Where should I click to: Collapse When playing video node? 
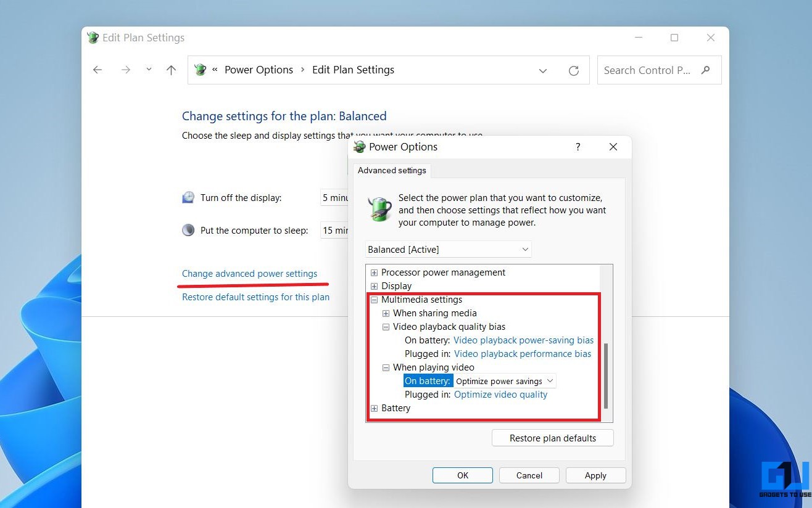386,367
